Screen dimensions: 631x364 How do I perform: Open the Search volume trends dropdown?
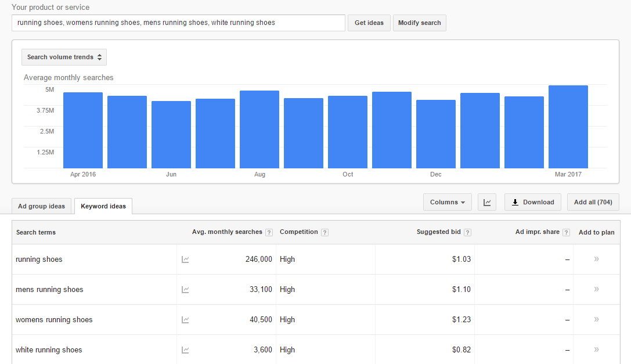click(x=64, y=57)
